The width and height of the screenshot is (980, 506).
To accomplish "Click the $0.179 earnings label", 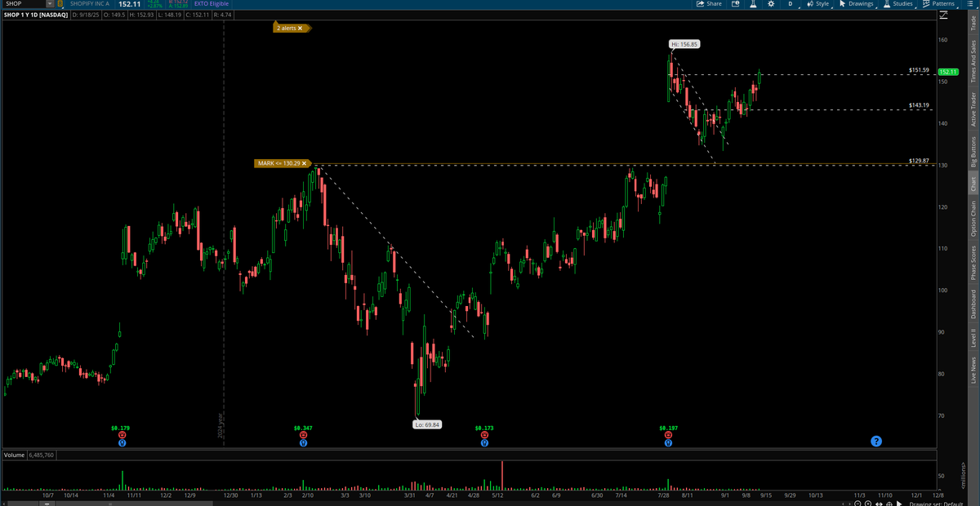I will 121,428.
